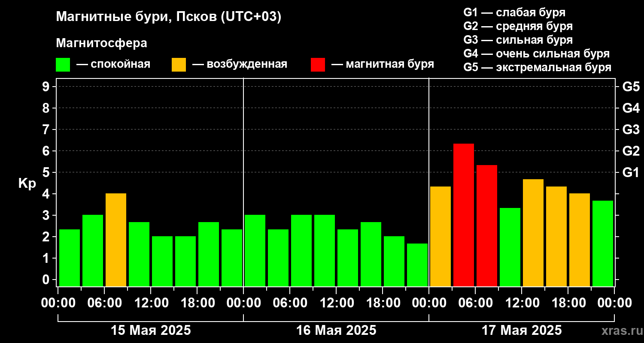Select the title 'Магнитные бури, Псков (UTC+03)'

tap(168, 17)
